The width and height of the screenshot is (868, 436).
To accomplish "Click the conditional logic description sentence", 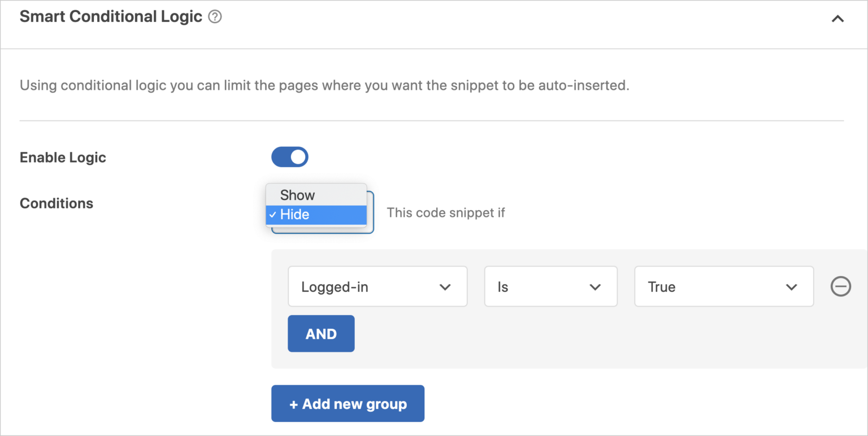I will pyautogui.click(x=324, y=86).
